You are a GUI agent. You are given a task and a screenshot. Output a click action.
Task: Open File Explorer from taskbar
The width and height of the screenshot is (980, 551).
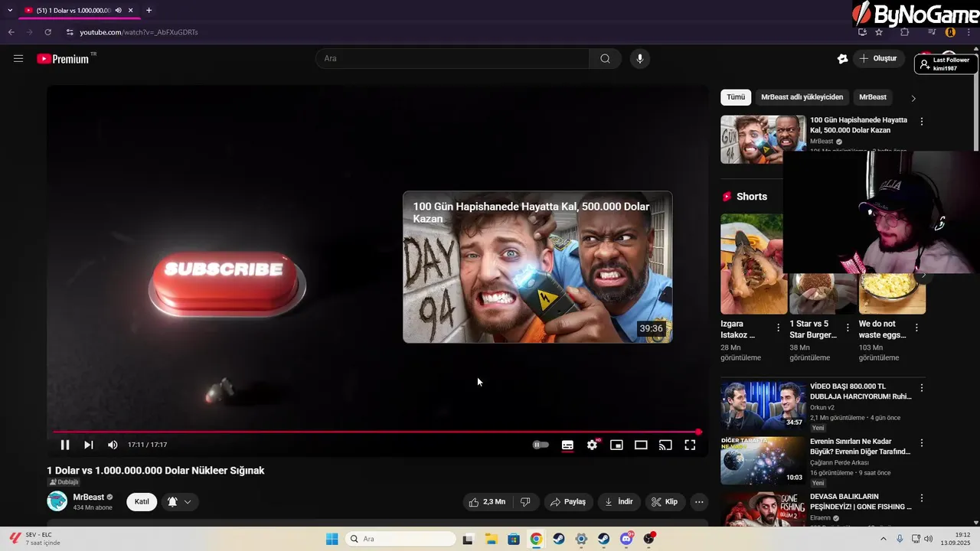pyautogui.click(x=490, y=539)
